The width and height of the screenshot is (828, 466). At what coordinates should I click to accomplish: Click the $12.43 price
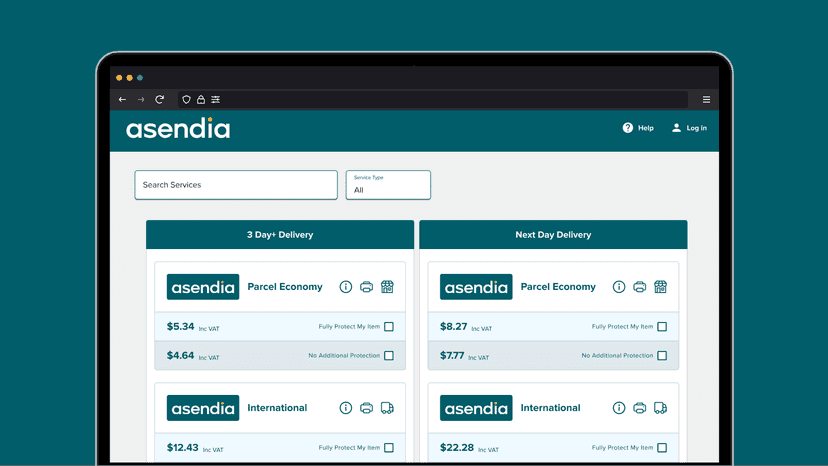point(183,448)
